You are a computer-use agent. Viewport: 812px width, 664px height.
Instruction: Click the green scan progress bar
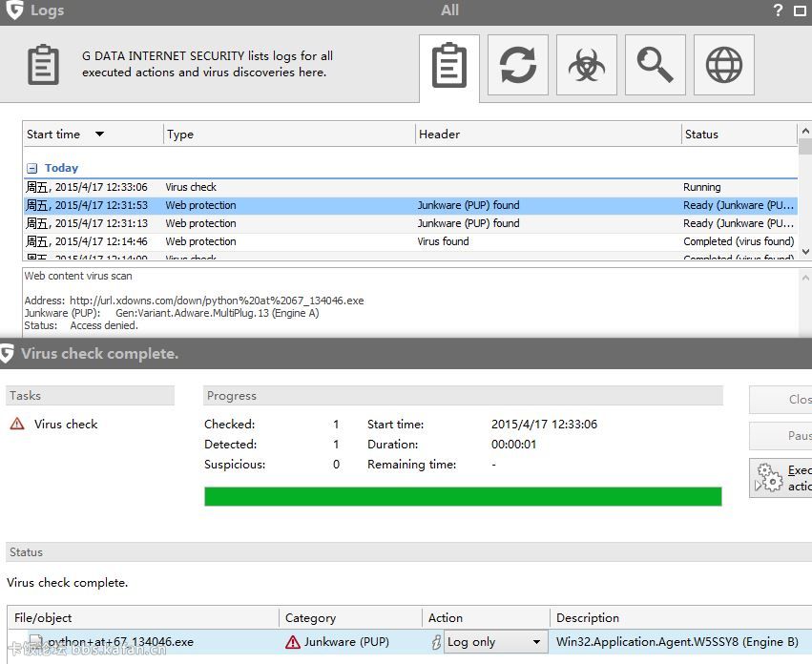pyautogui.click(x=463, y=496)
